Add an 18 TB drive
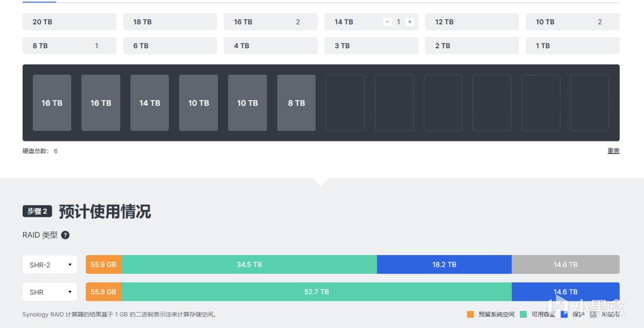The image size is (644, 328). [170, 22]
